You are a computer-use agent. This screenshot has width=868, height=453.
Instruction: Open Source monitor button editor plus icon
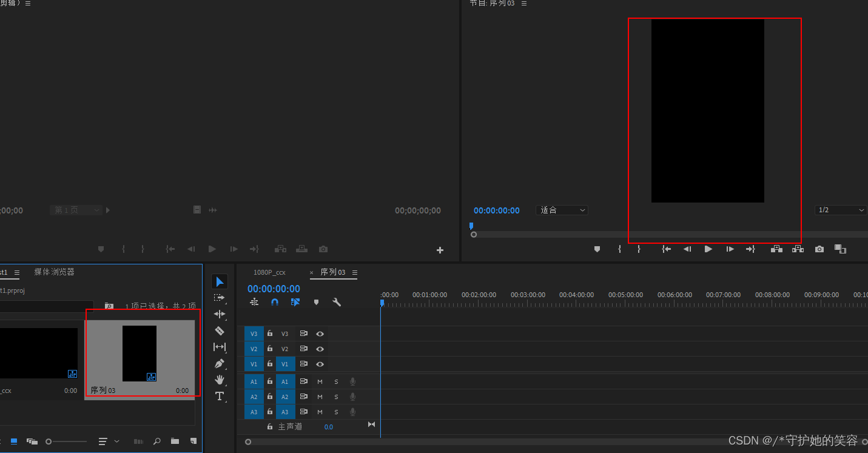click(440, 250)
